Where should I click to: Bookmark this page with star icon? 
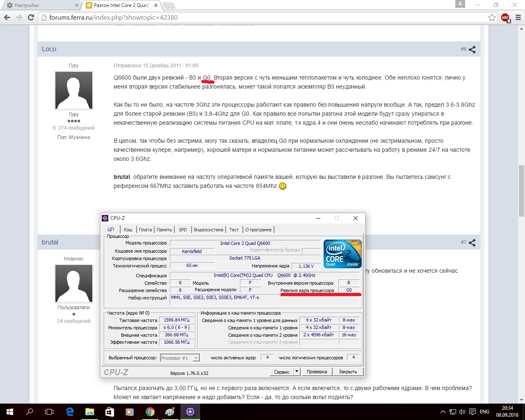click(492, 17)
